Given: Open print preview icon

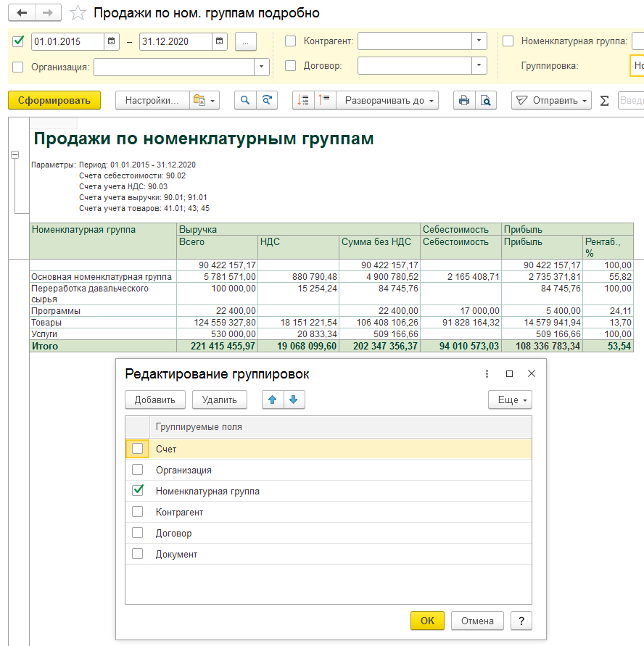Looking at the screenshot, I should (486, 101).
